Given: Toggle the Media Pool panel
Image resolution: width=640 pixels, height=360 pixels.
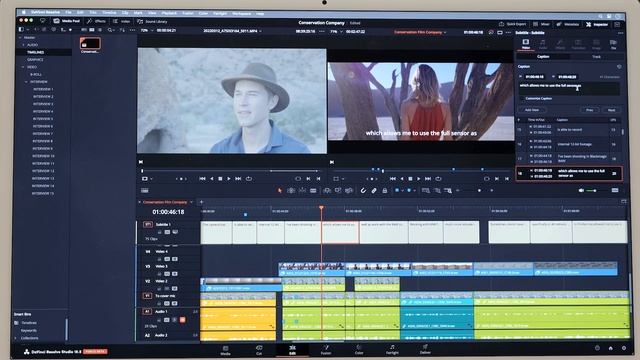Looking at the screenshot, I should click(x=67, y=21).
